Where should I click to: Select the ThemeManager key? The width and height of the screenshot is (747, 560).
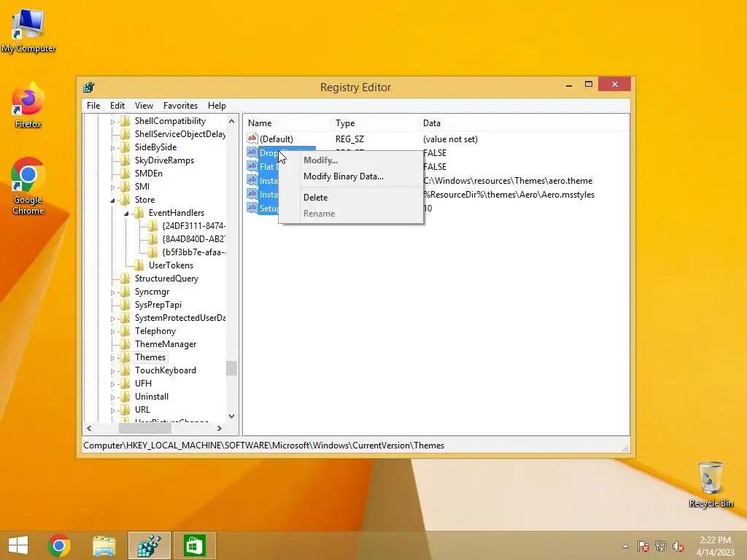tap(166, 344)
